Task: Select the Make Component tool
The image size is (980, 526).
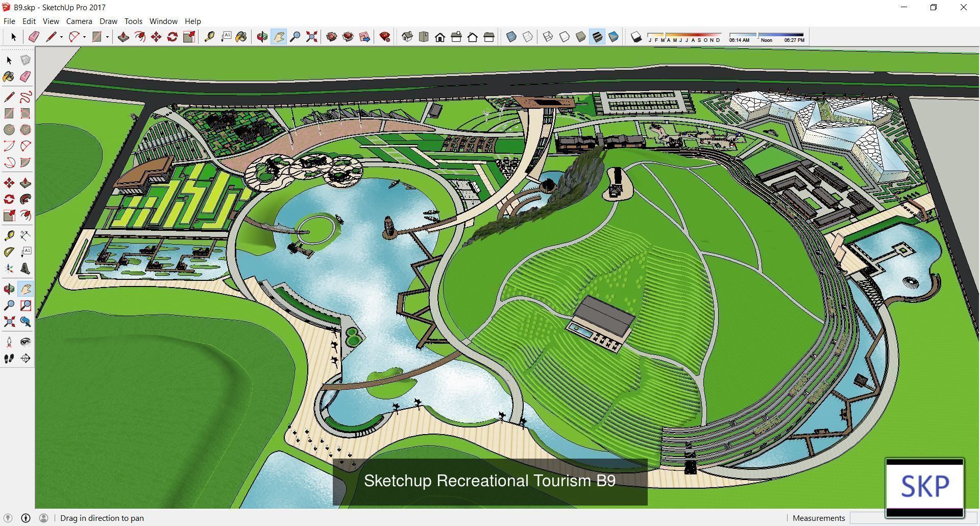Action: click(26, 60)
